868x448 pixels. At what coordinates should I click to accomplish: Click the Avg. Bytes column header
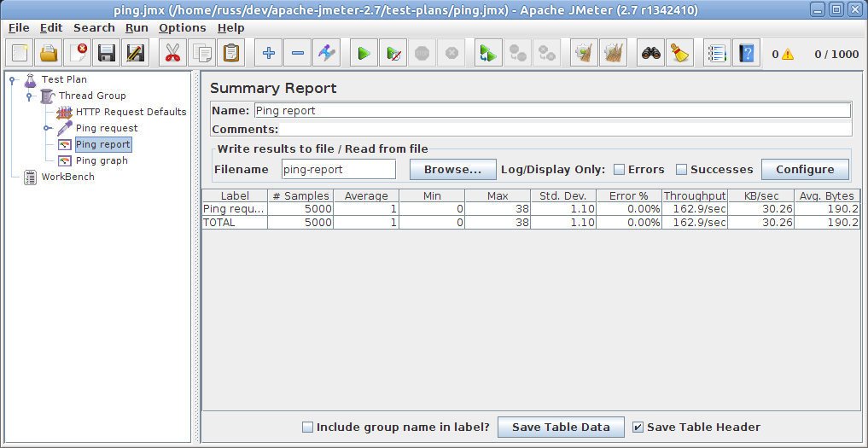click(827, 196)
